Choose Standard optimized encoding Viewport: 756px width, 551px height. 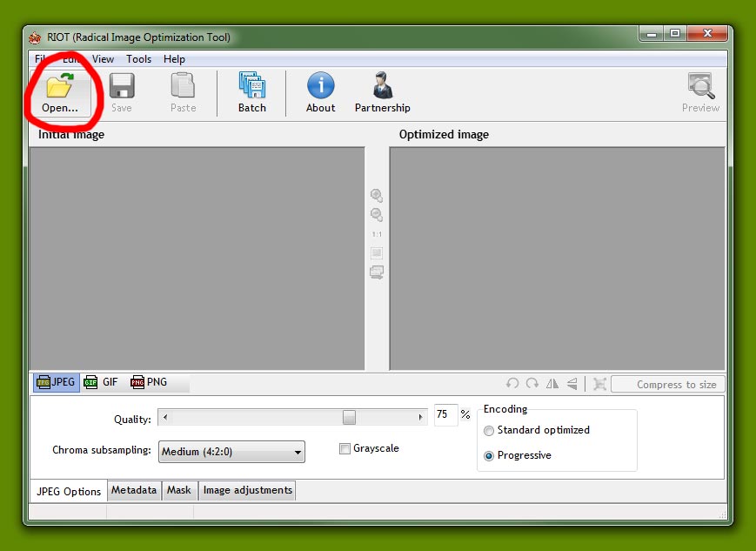489,430
